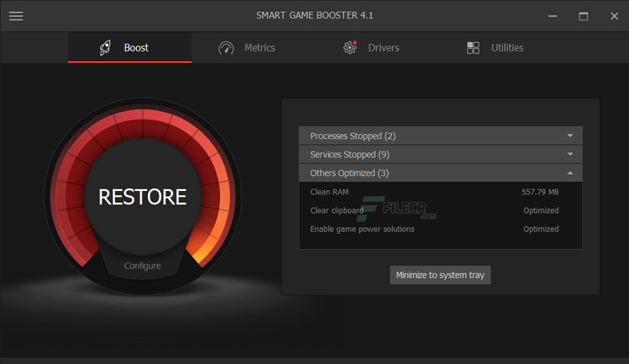Viewport: 629px width, 364px height.
Task: Switch to the Boost tab
Action: click(x=129, y=47)
